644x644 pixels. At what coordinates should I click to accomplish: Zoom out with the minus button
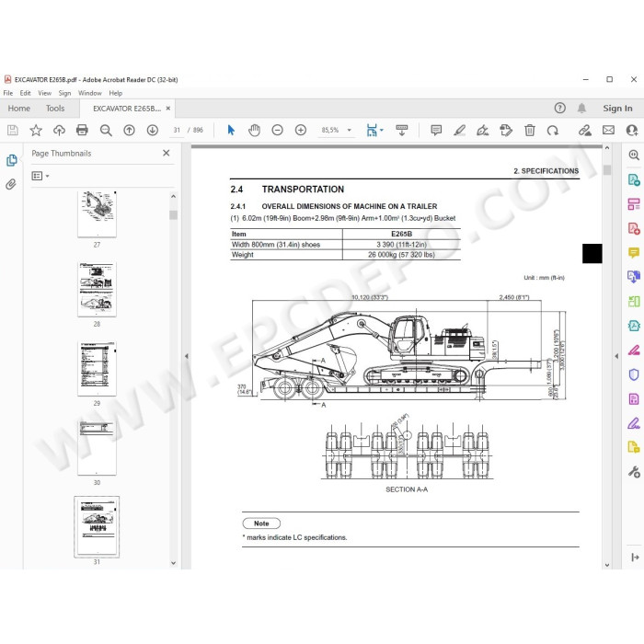tap(277, 131)
